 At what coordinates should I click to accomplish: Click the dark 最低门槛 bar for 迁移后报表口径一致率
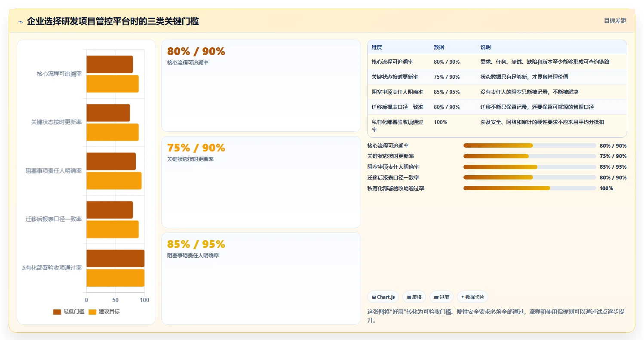(x=110, y=210)
